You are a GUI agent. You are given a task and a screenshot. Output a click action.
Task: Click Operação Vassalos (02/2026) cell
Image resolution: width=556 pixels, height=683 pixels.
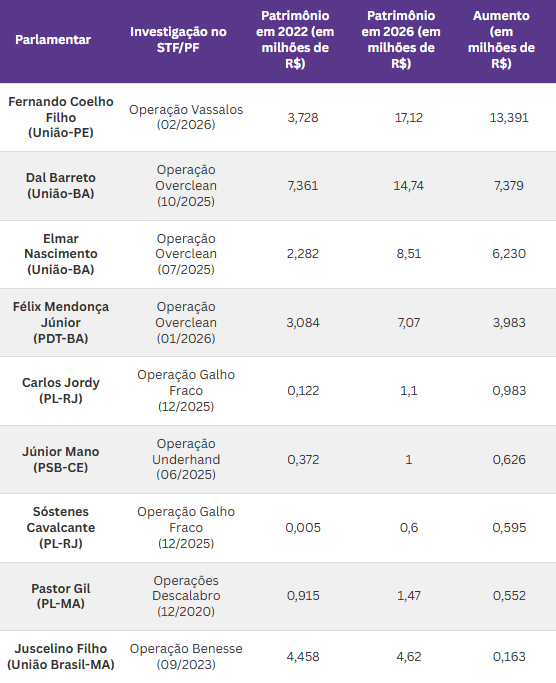click(186, 117)
